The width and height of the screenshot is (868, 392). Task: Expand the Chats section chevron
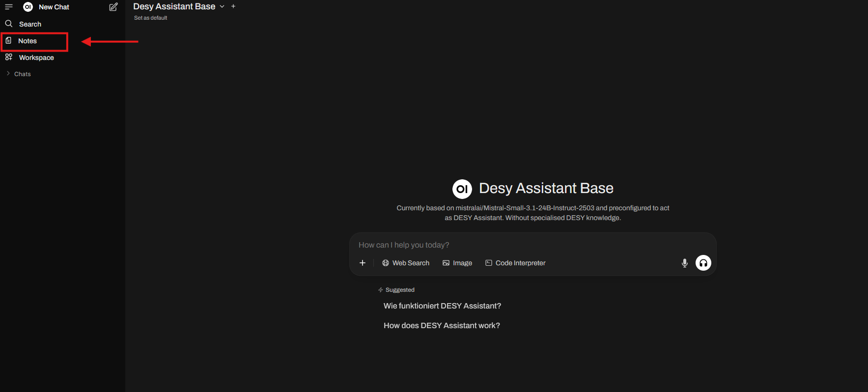(x=8, y=74)
